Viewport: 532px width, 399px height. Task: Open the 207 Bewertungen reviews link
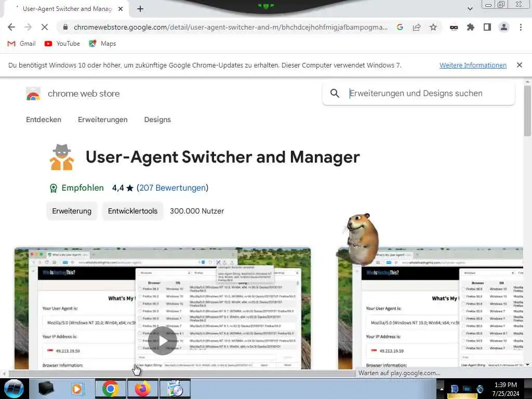click(172, 188)
